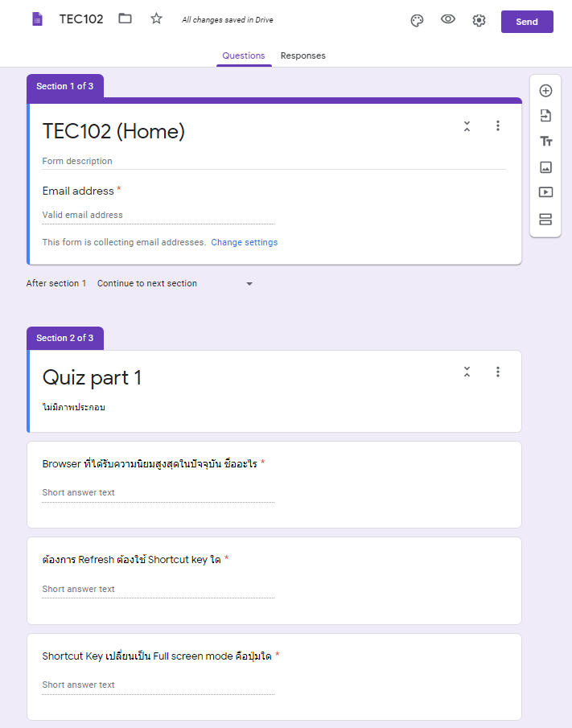
Task: Open form Settings gear
Action: (479, 21)
